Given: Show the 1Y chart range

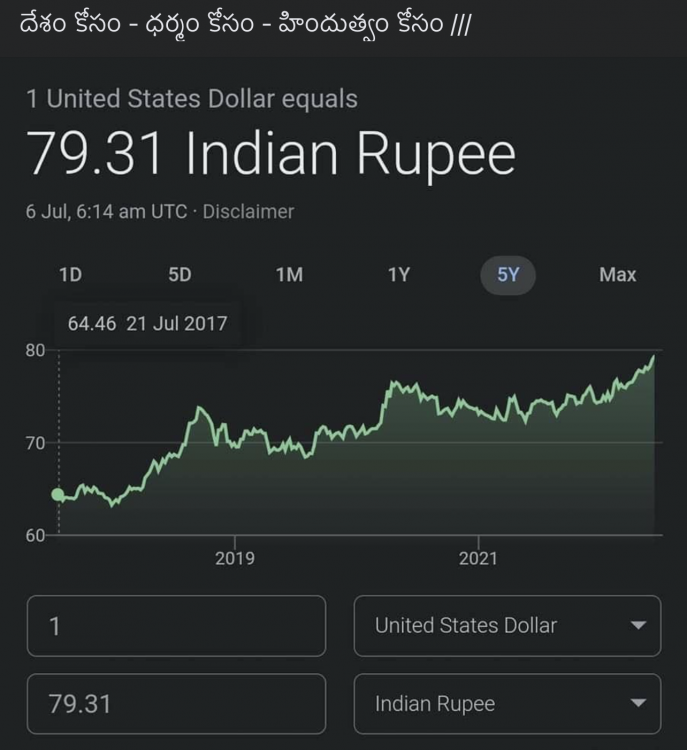Looking at the screenshot, I should [x=399, y=275].
